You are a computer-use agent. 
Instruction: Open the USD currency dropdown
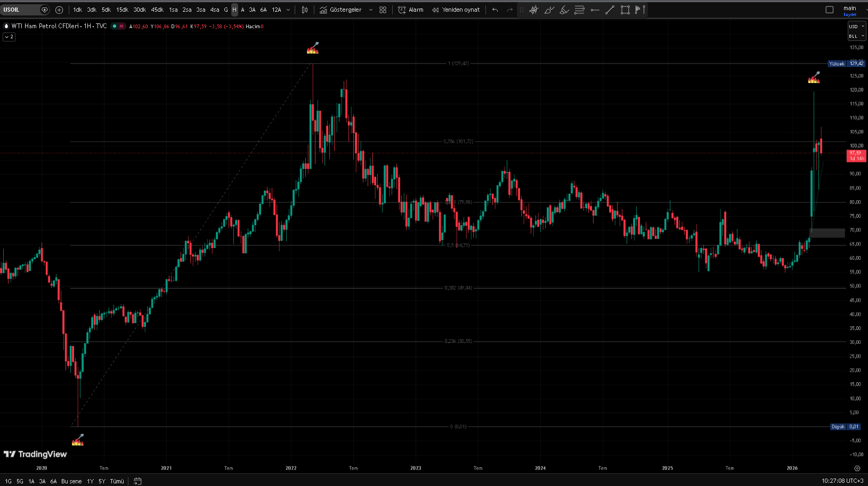tap(856, 27)
